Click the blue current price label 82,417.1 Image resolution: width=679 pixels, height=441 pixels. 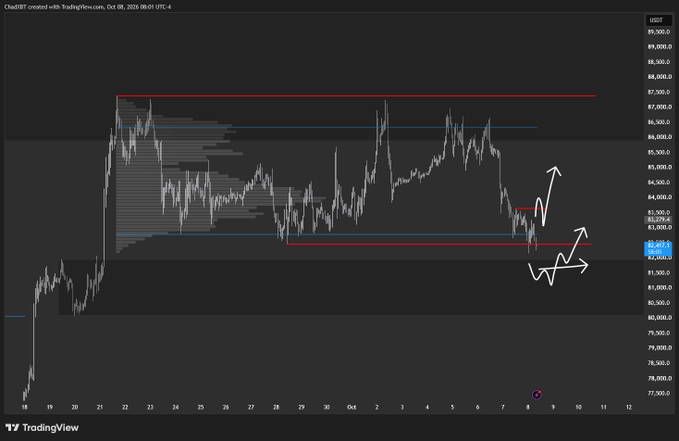pyautogui.click(x=658, y=248)
